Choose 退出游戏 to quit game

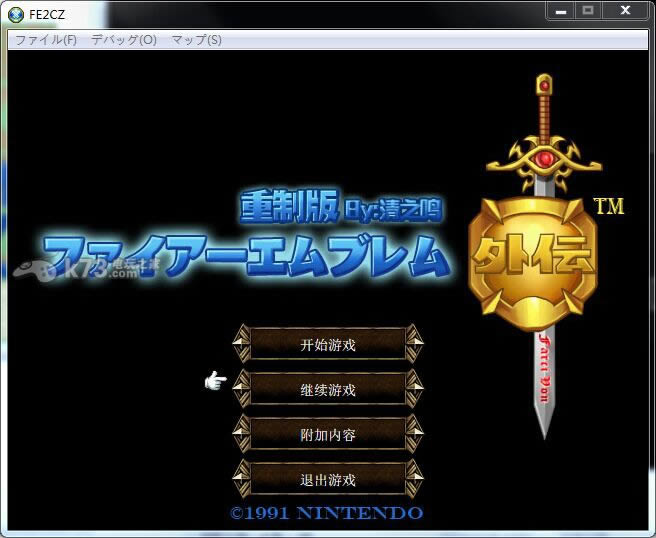tap(328, 480)
